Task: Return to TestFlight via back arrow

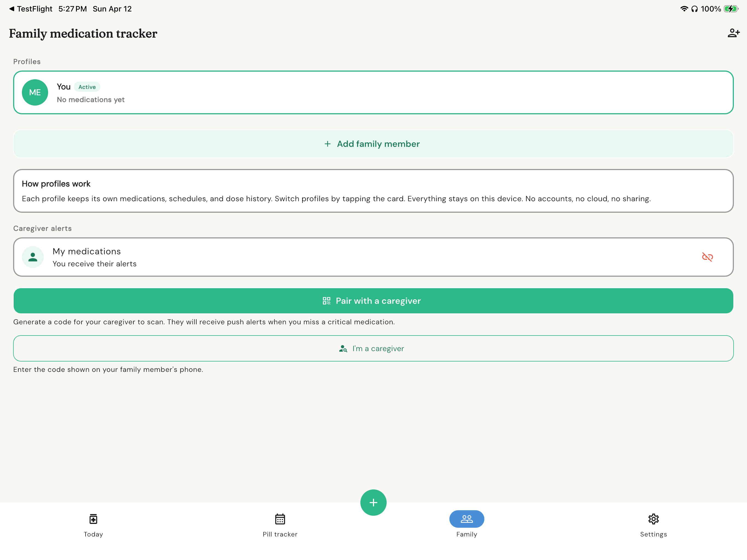Action: click(x=30, y=9)
